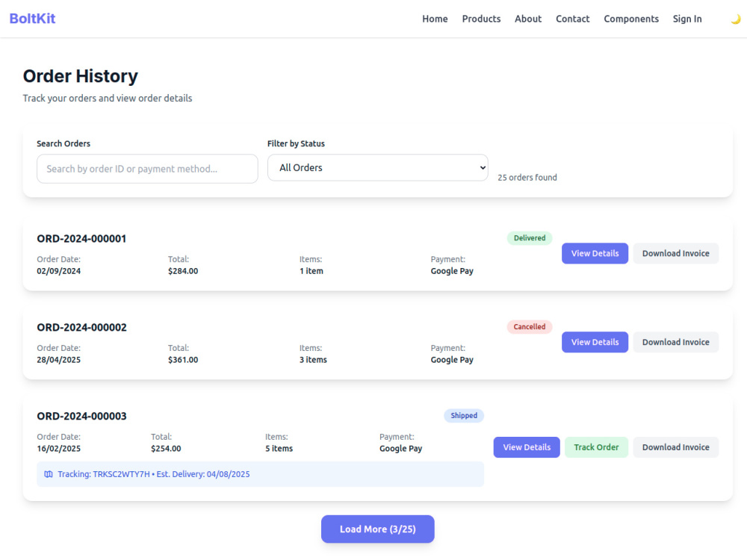View Details for order ORD-2024-000002
747x560 pixels.
595,342
